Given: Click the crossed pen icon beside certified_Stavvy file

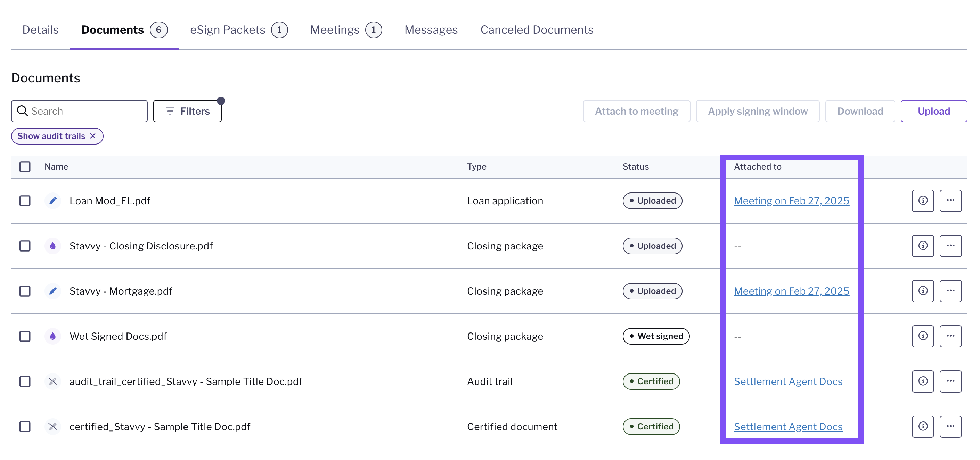Looking at the screenshot, I should [x=53, y=427].
